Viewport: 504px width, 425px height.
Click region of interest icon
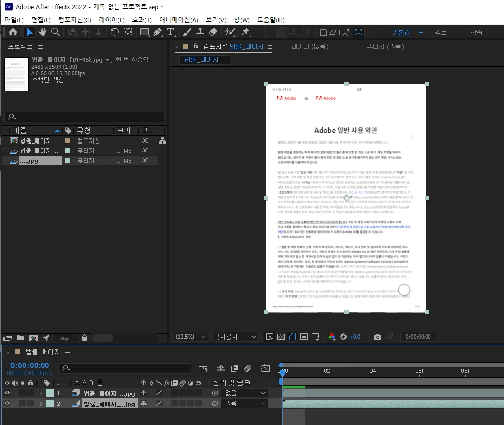point(304,337)
